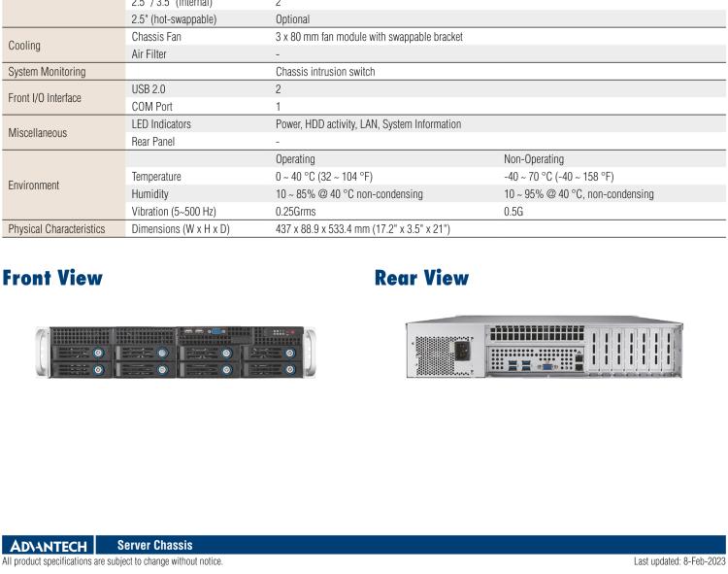This screenshot has width=728, height=574.
Task: Click the bottom-right drive bay on front view
Action: point(269,369)
